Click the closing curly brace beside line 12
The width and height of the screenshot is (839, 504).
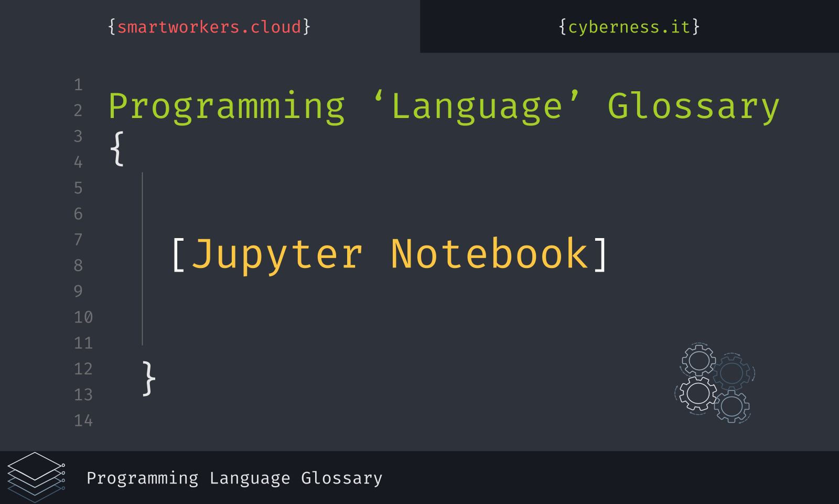pos(149,378)
